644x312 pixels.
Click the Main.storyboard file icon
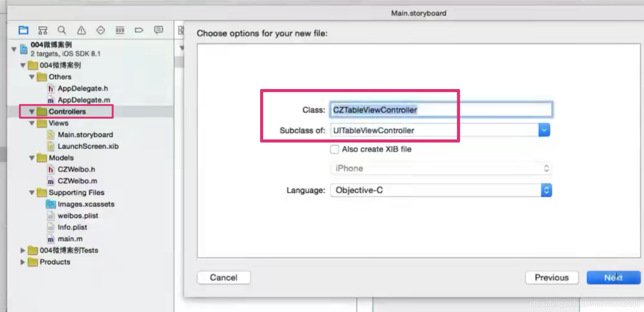tap(51, 135)
